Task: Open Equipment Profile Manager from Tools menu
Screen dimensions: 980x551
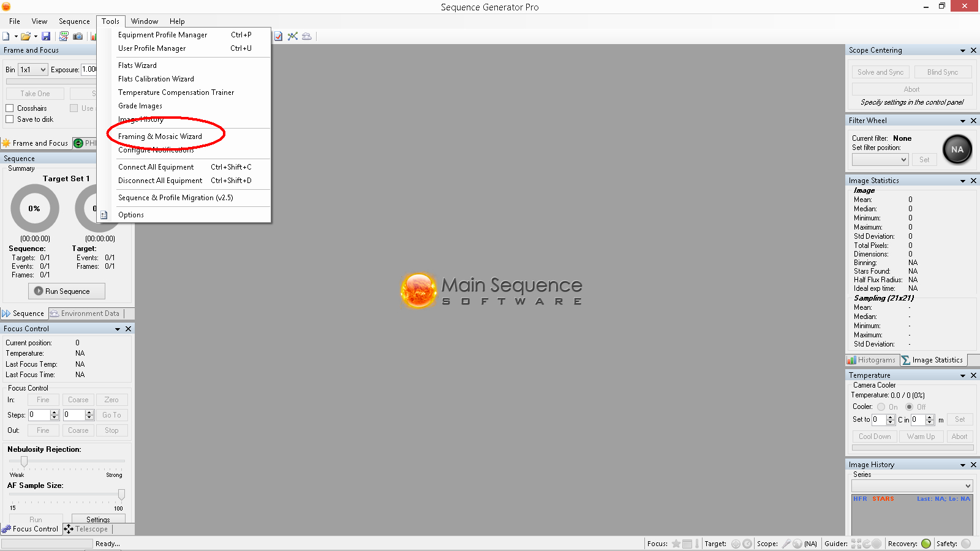Action: pos(162,35)
